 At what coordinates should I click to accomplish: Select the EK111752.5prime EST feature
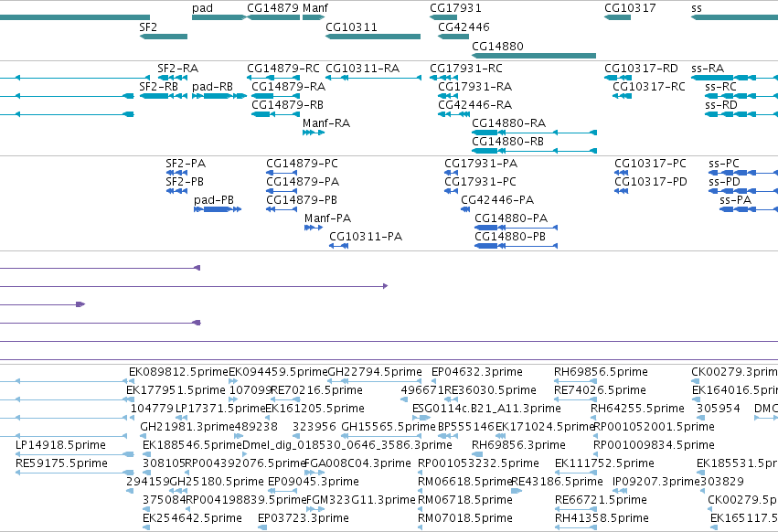click(576, 473)
